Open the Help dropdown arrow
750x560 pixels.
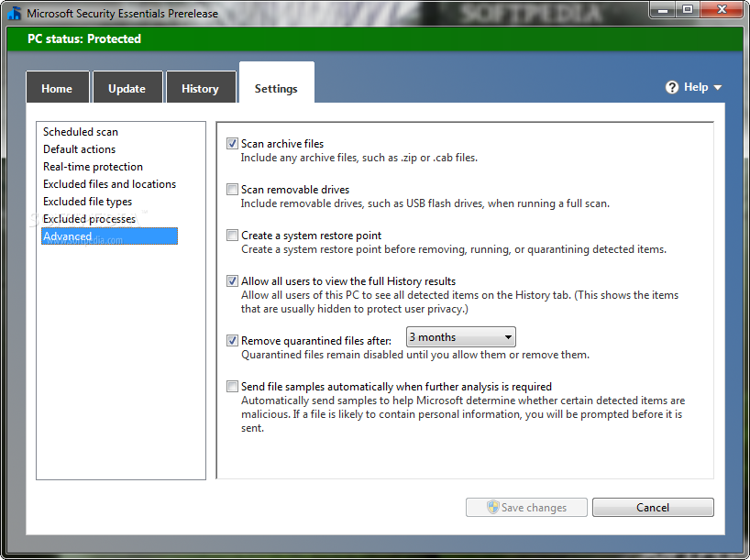[718, 88]
